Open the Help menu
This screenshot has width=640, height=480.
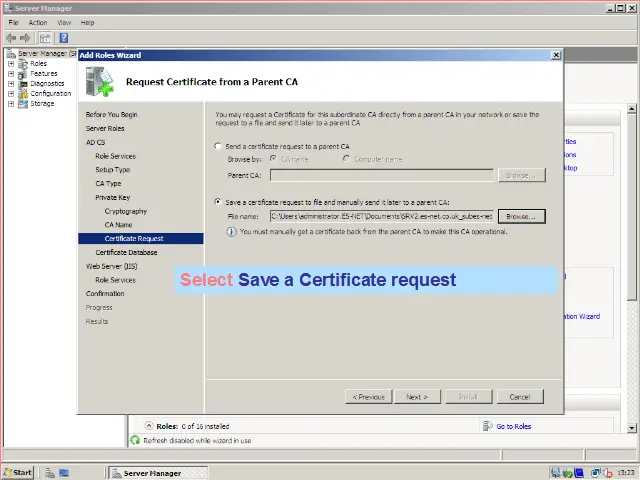tap(87, 22)
